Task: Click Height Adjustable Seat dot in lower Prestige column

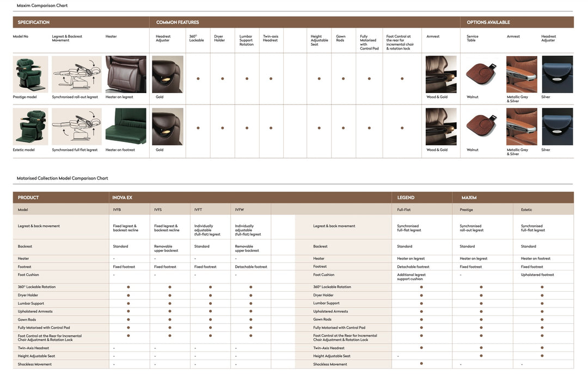Action: click(481, 356)
